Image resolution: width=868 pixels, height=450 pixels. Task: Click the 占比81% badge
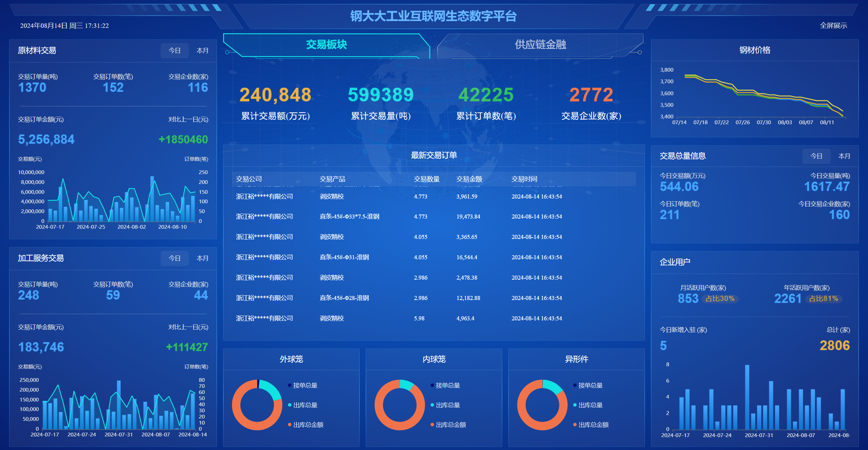824,299
